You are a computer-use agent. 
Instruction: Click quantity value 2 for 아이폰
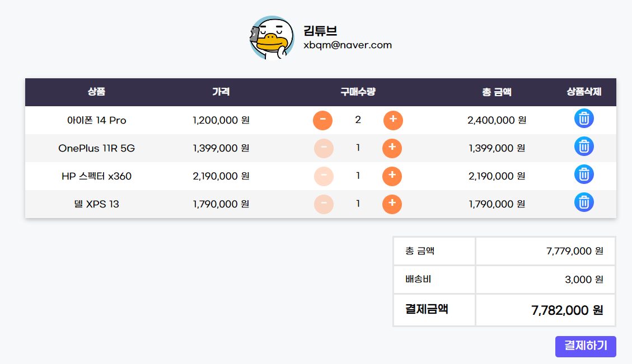click(x=358, y=120)
